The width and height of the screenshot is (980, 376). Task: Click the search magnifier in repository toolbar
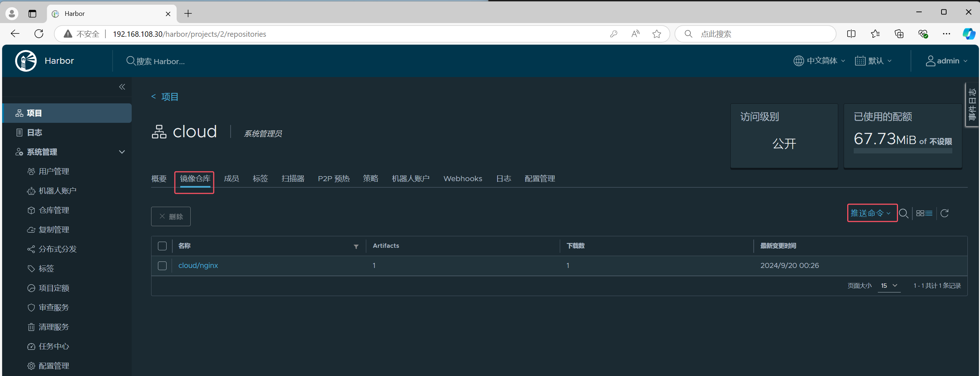click(904, 213)
